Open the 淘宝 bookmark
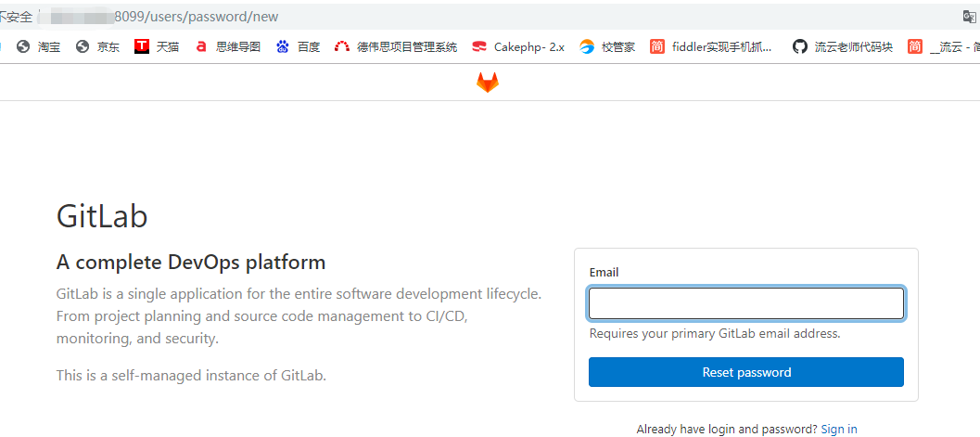 [39, 47]
